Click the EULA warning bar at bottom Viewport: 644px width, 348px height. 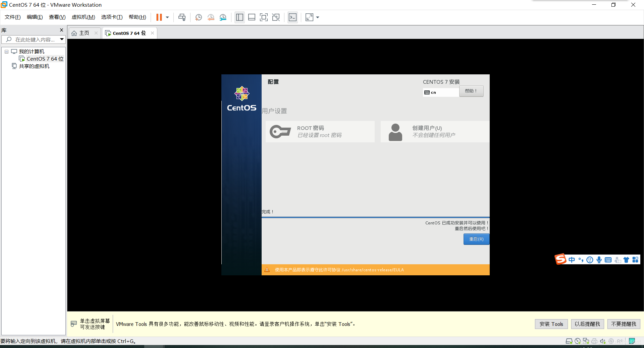coord(375,270)
